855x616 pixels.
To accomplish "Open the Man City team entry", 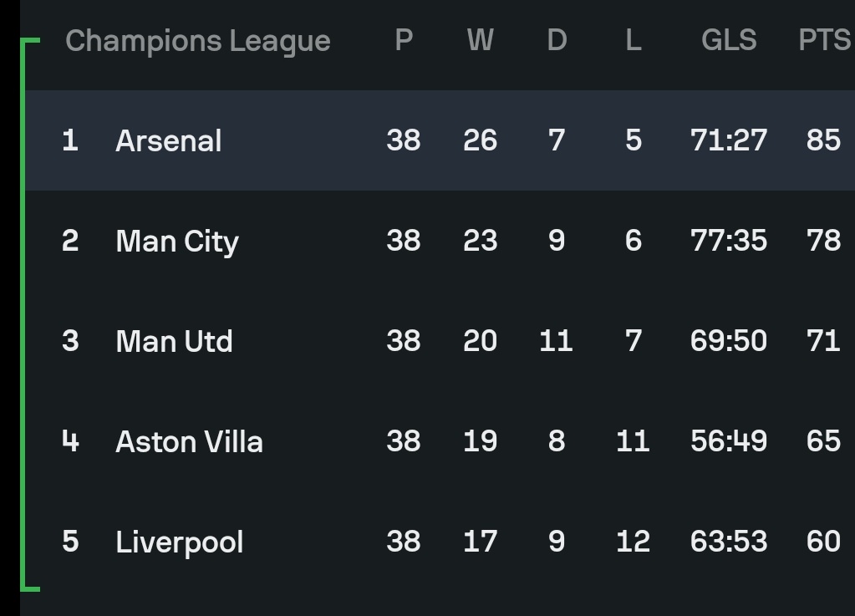I will point(177,242).
